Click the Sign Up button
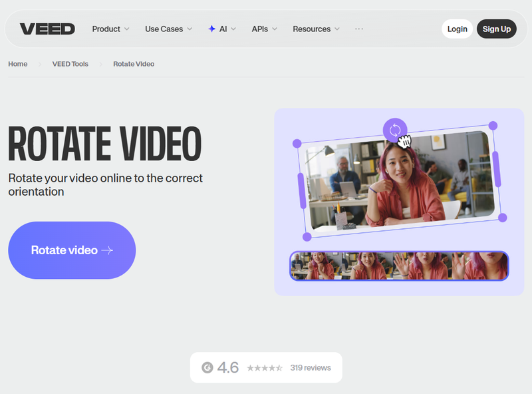Screen dimensions: 532x394 click(496, 29)
